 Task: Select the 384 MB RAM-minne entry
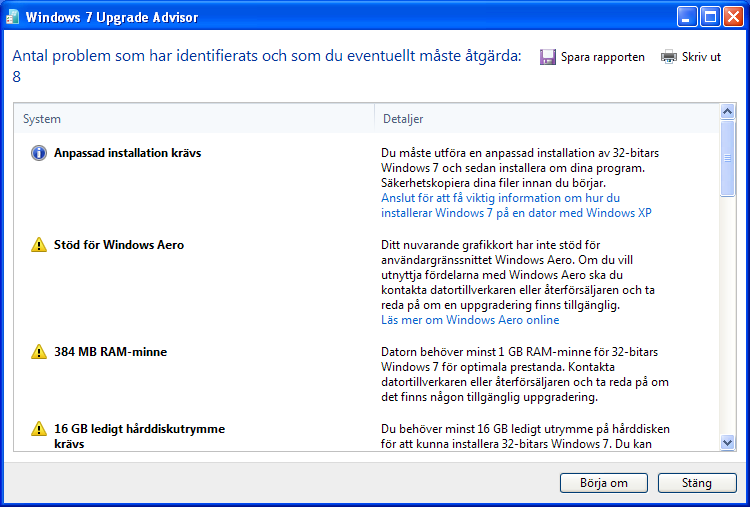pyautogui.click(x=110, y=352)
